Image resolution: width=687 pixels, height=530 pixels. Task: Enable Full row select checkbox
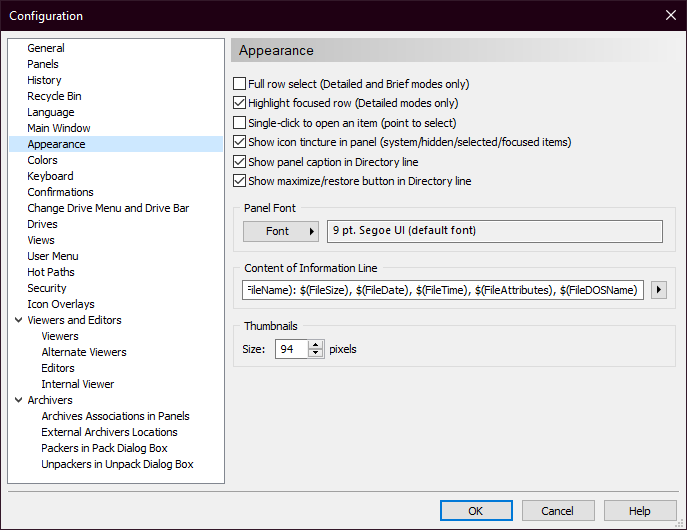click(x=239, y=84)
